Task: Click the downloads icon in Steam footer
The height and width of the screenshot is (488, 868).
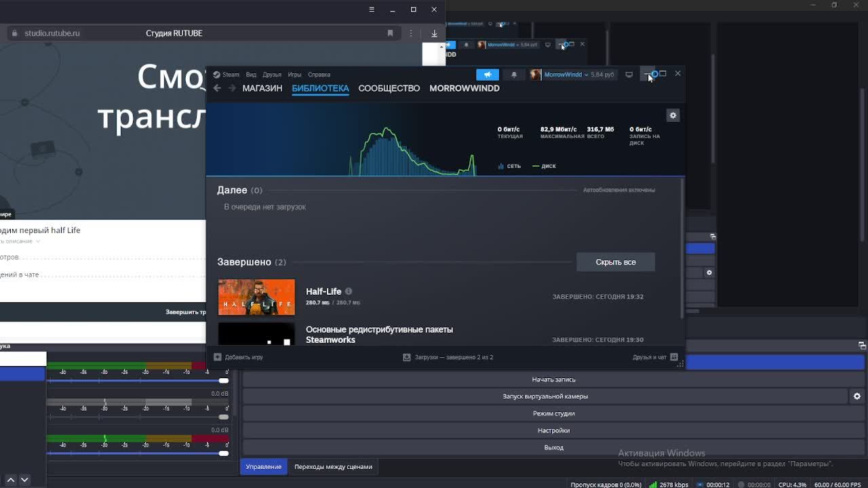Action: click(x=407, y=357)
